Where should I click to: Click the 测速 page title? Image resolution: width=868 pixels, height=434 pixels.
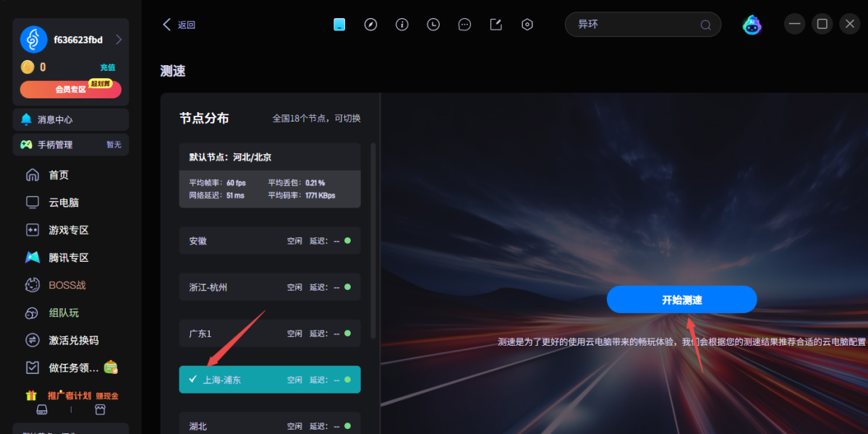pos(173,71)
